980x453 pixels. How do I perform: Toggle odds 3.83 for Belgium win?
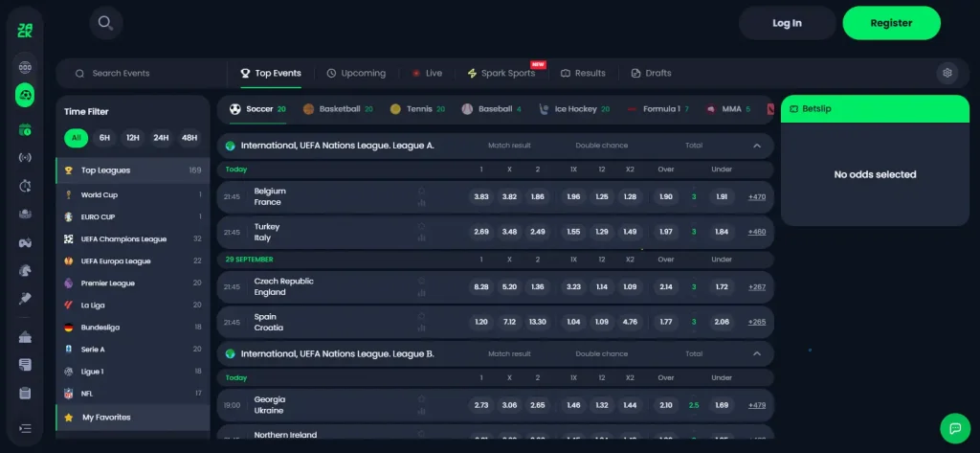tap(481, 196)
